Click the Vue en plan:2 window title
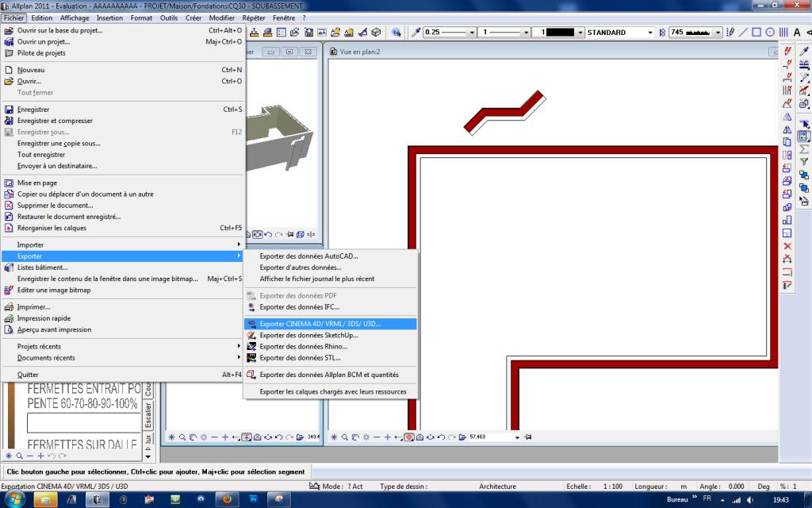This screenshot has height=508, width=812. (x=360, y=52)
